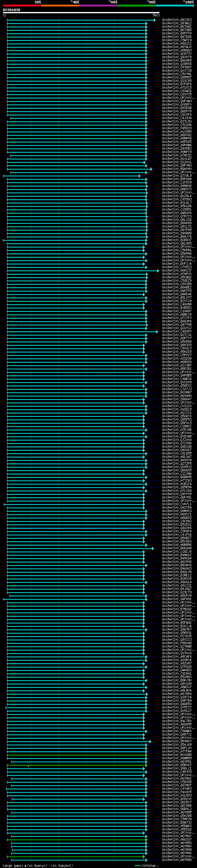Open hit UniRef100_Q9FUN3
The image size is (197, 868).
coord(177,101)
